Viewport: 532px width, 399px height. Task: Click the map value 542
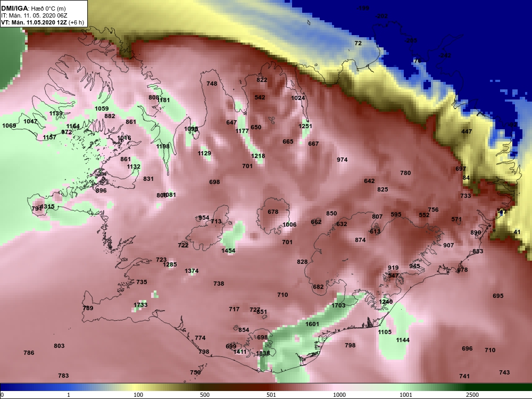260,97
